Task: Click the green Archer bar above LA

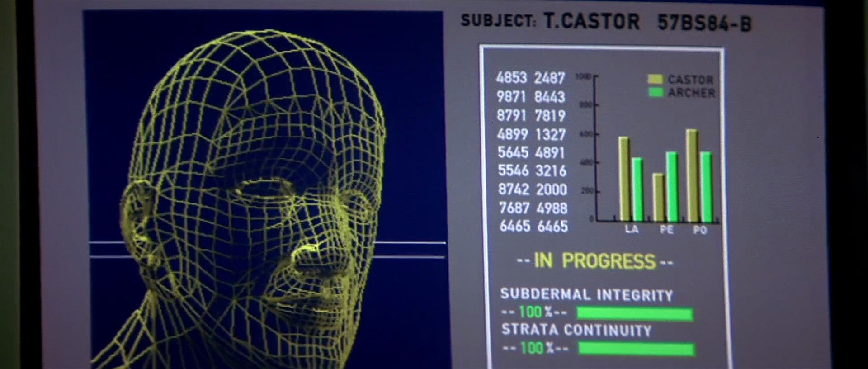Action: tap(637, 189)
